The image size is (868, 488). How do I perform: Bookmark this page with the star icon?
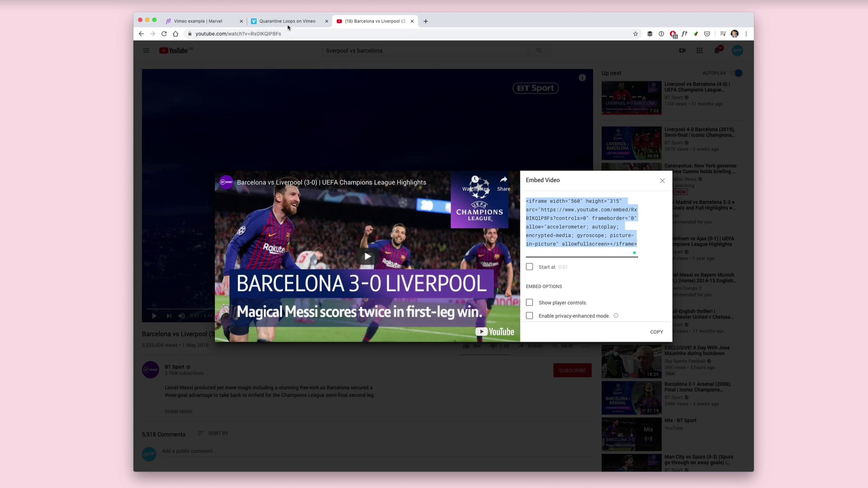coord(635,34)
